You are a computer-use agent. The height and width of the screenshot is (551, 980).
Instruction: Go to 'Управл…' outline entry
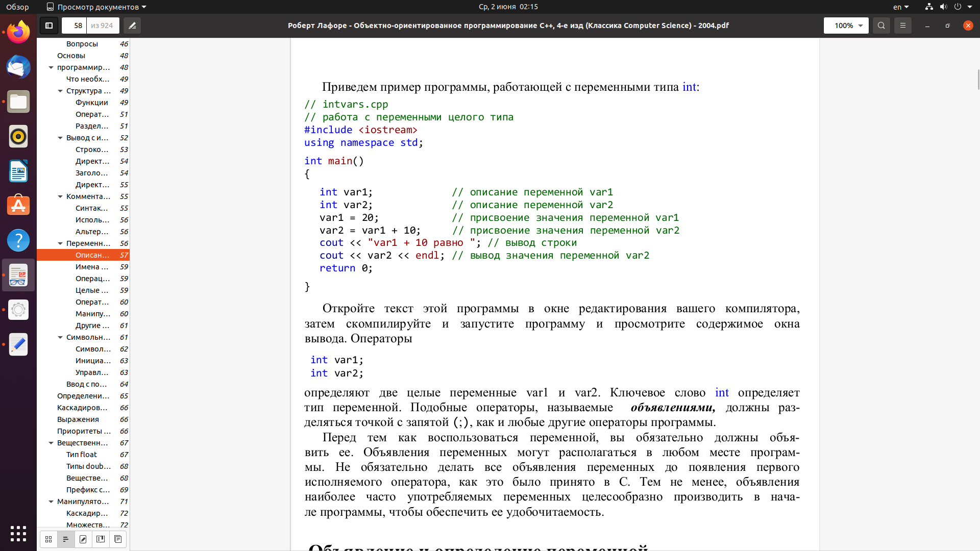pos(83,372)
